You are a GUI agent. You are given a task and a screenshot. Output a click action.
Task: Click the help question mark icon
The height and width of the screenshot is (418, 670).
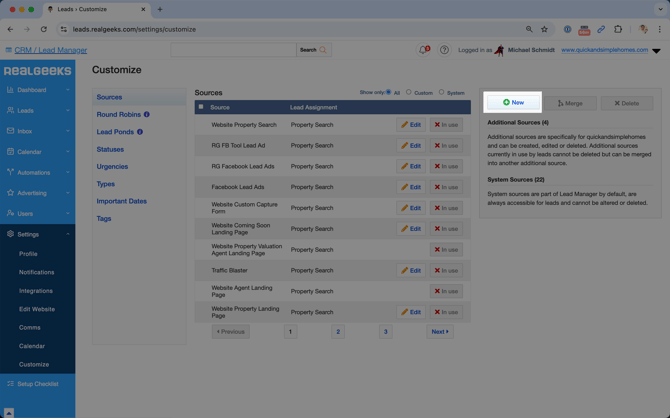point(444,50)
